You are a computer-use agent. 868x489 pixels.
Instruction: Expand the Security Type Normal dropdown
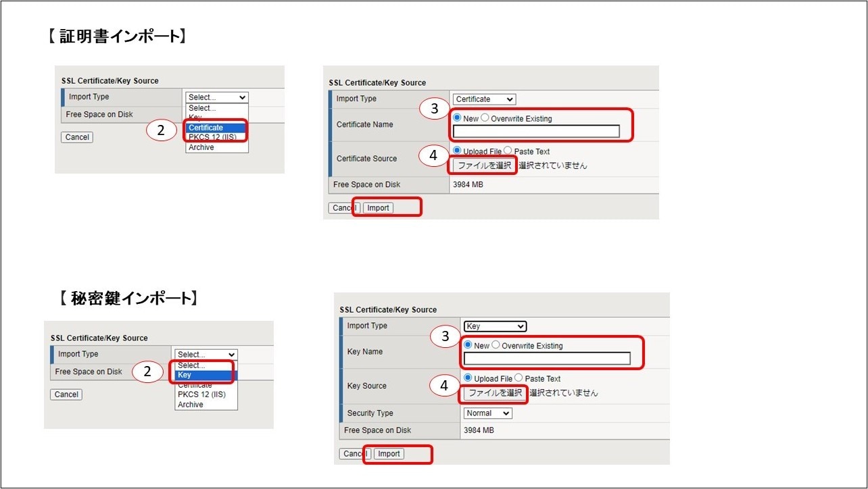[487, 413]
